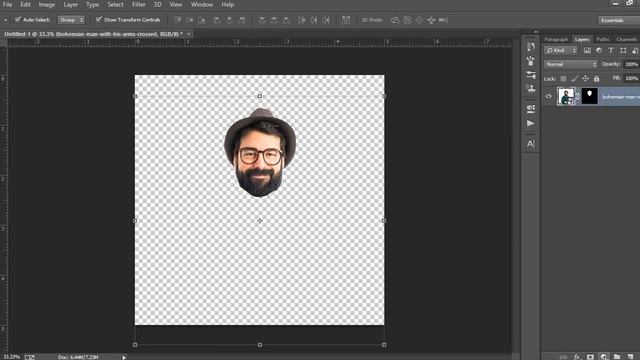Click the link layers icon at panel bottom
The width and height of the screenshot is (640, 360).
coord(563,357)
